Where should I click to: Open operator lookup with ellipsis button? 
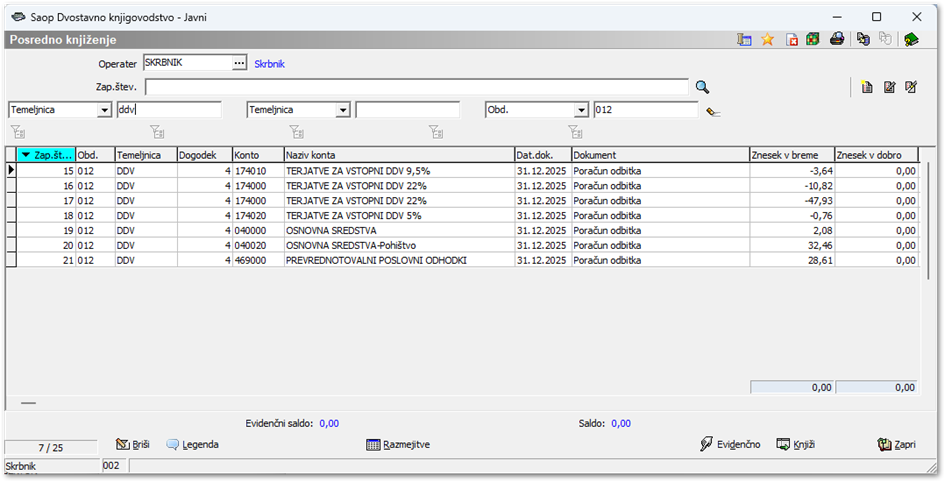point(239,63)
